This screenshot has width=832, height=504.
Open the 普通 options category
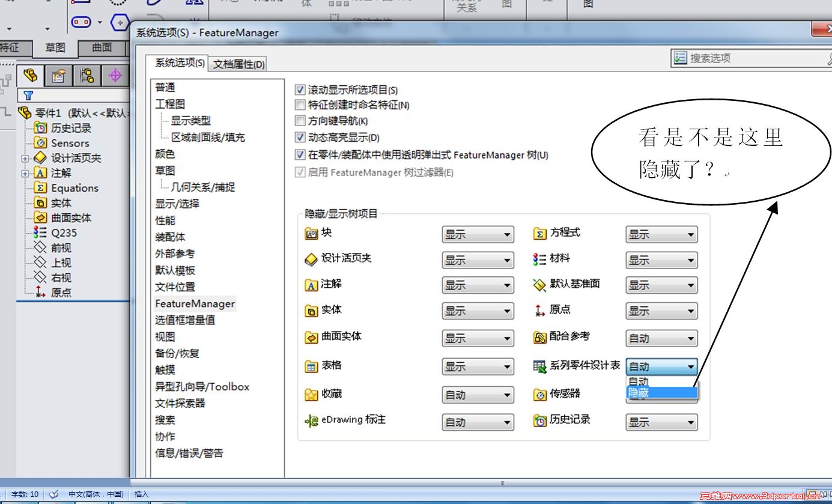pyautogui.click(x=165, y=88)
